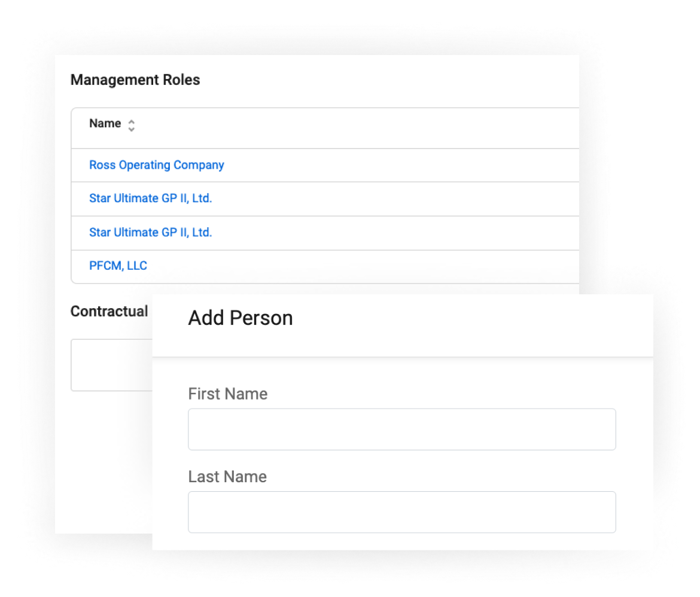Open PFCM, LLC
700x597 pixels.
point(118,265)
